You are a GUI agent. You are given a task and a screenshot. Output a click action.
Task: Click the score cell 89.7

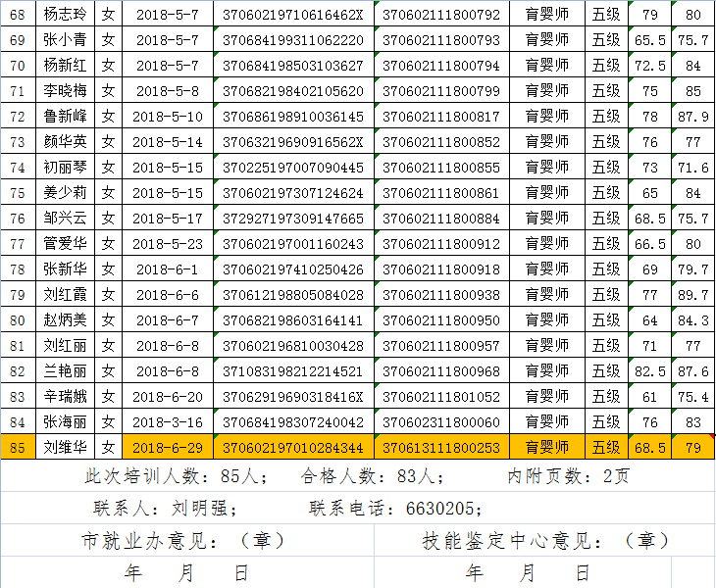(693, 295)
